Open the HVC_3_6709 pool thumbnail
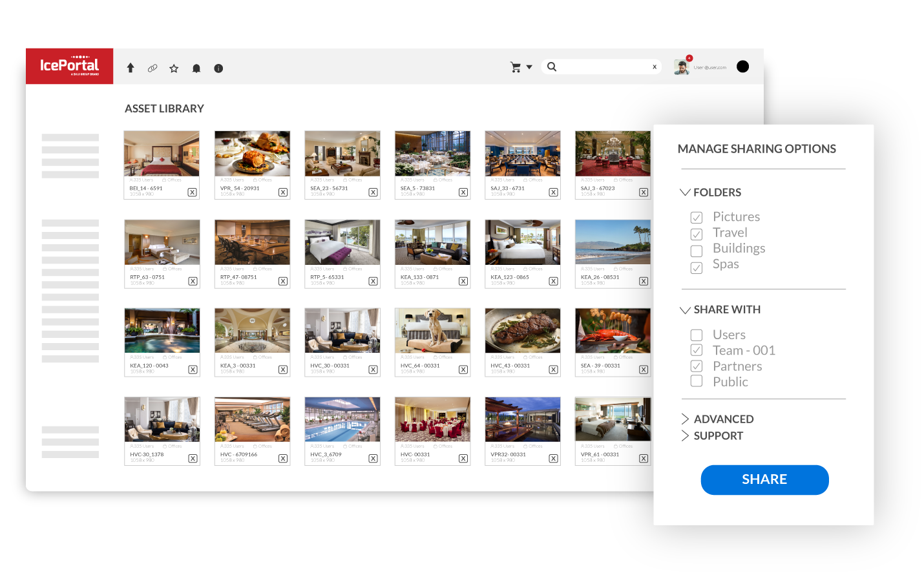Viewport: 924px width, 575px height. (x=342, y=419)
